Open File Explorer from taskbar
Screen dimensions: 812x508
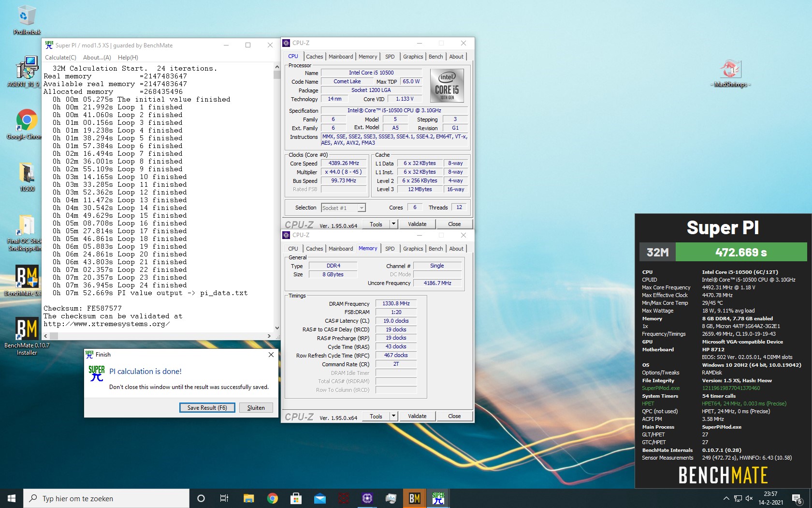click(248, 498)
